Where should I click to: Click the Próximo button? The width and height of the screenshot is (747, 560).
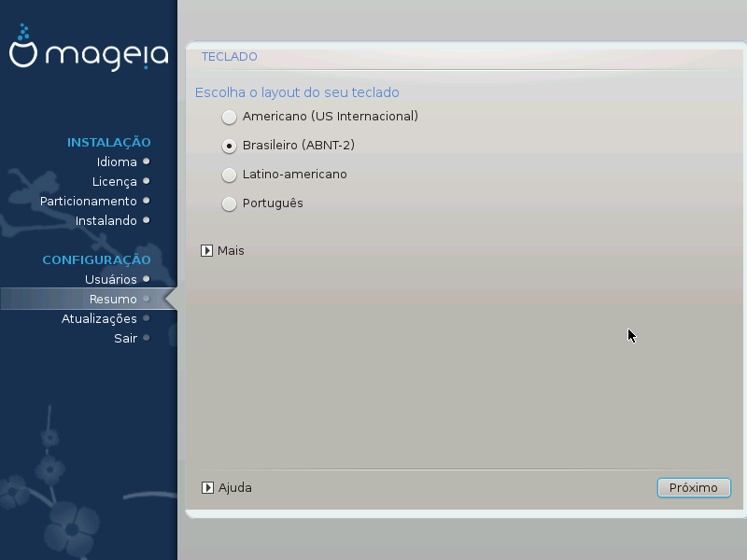click(x=694, y=487)
